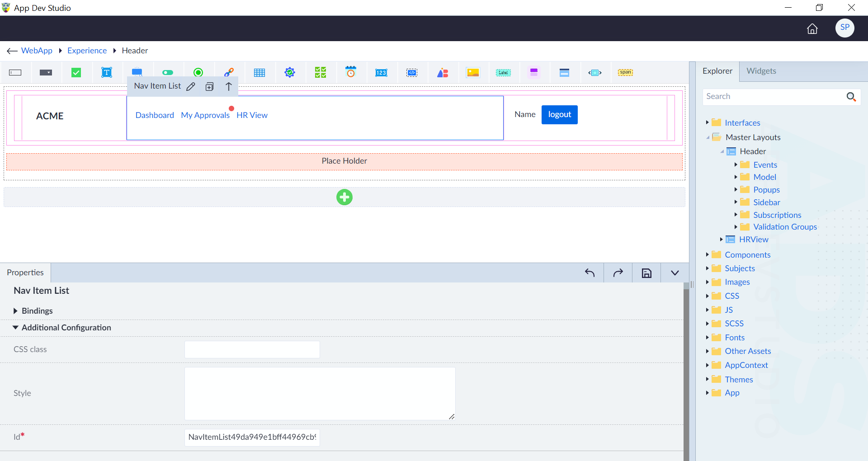The image size is (868, 461).
Task: Click the undo arrow in Properties bar
Action: click(590, 273)
